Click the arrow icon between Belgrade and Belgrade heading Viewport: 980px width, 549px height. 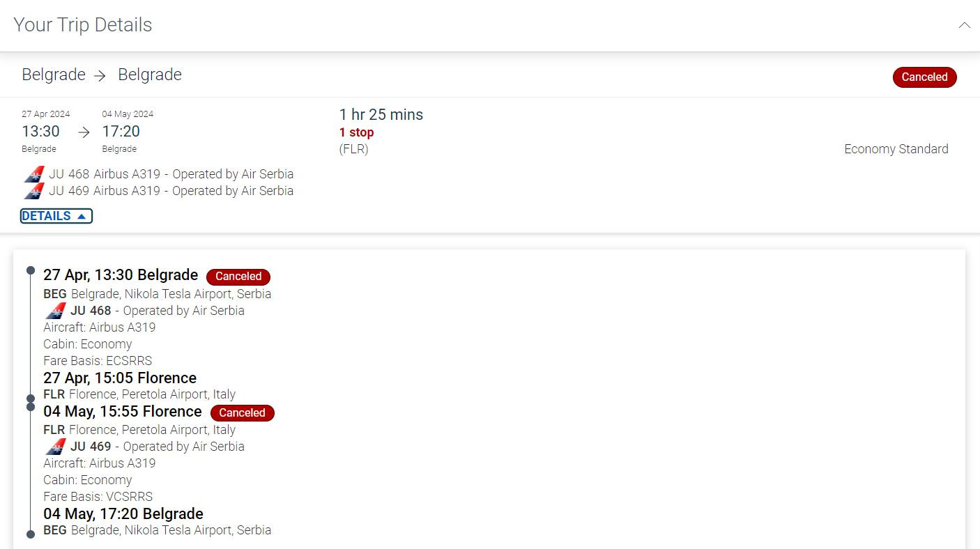[100, 76]
